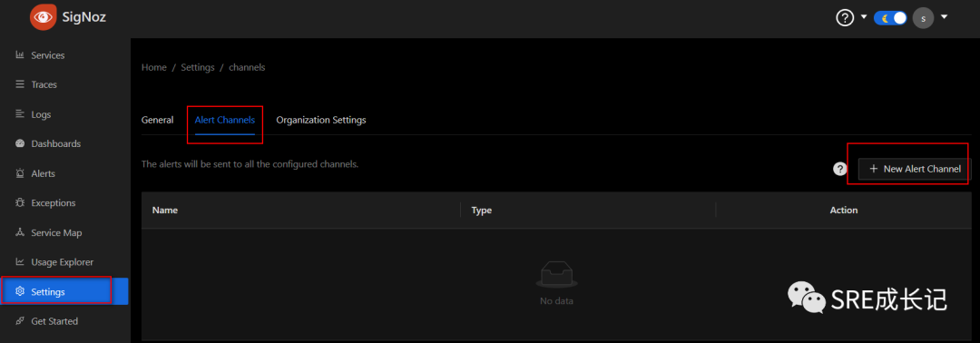This screenshot has height=343, width=980.
Task: Open Dashboards in the sidebar
Action: (55, 143)
